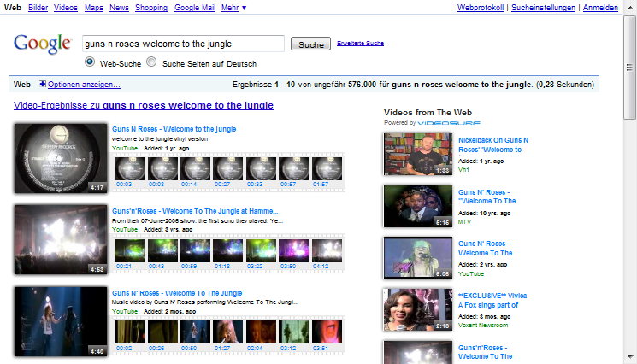Select Suche Seiten auf Deutsch radio button
The image size is (637, 364).
[x=151, y=62]
